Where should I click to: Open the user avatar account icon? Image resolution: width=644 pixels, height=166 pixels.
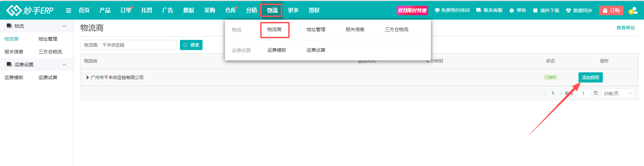click(x=633, y=10)
